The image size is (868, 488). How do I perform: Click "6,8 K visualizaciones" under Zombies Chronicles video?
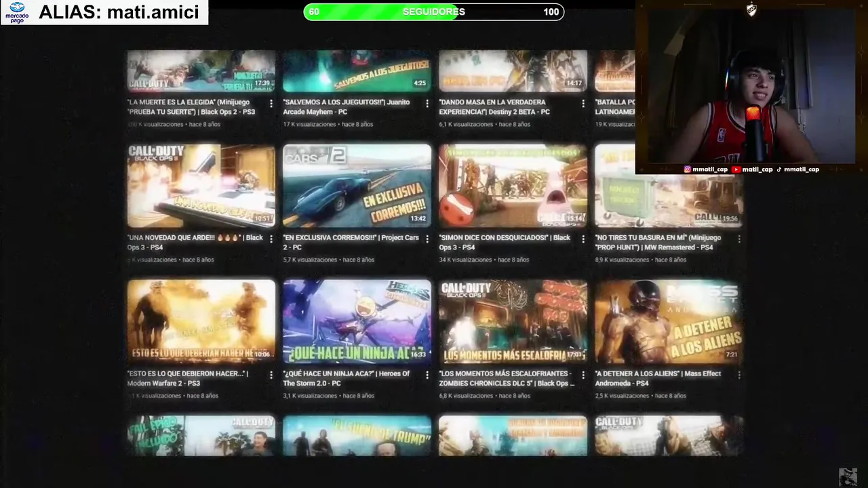pyautogui.click(x=467, y=396)
